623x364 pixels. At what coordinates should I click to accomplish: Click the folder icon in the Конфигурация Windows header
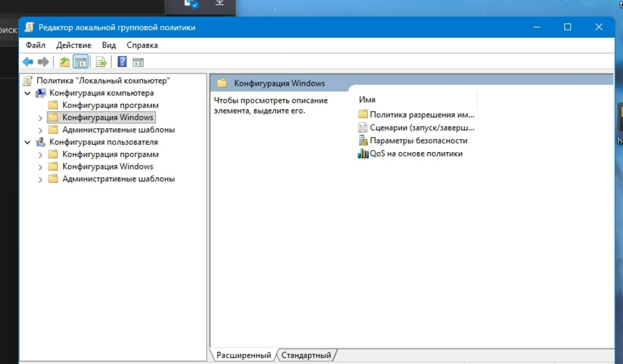click(222, 83)
